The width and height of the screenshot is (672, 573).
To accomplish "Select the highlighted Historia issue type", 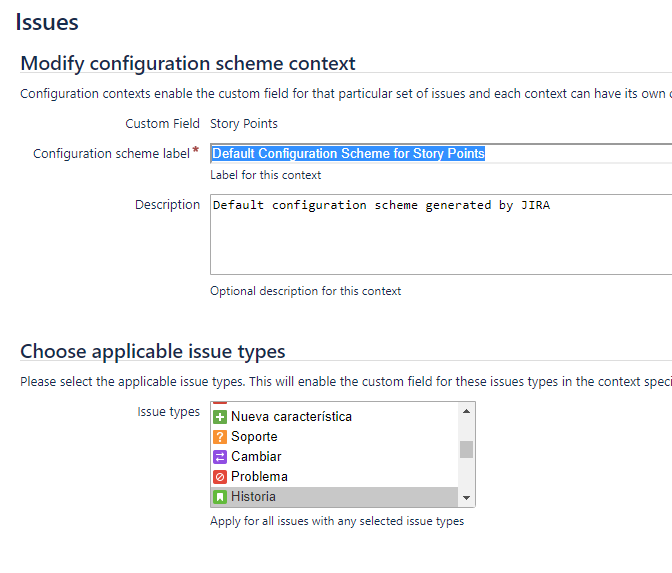I will [x=335, y=497].
